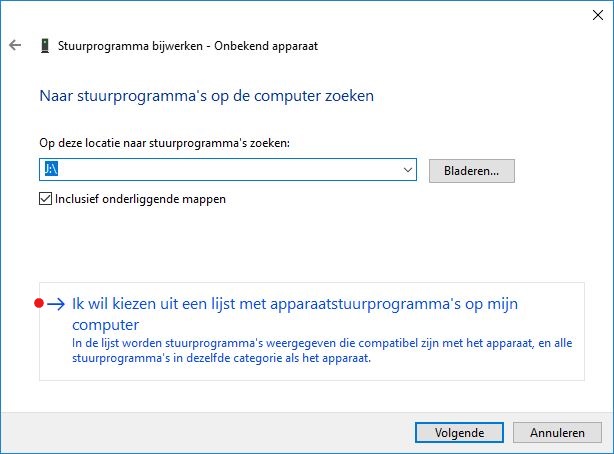The height and width of the screenshot is (454, 614).
Task: Click the red dot marker left of the arrow
Action: (39, 303)
